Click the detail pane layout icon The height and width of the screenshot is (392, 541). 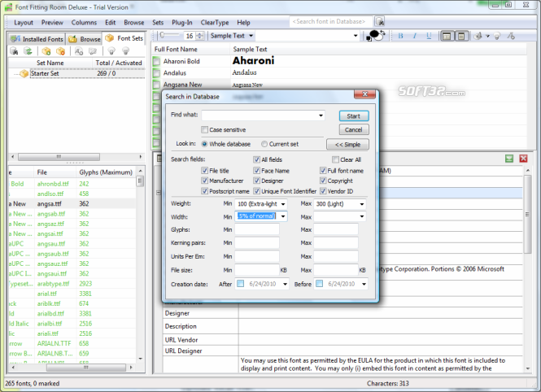click(x=461, y=36)
